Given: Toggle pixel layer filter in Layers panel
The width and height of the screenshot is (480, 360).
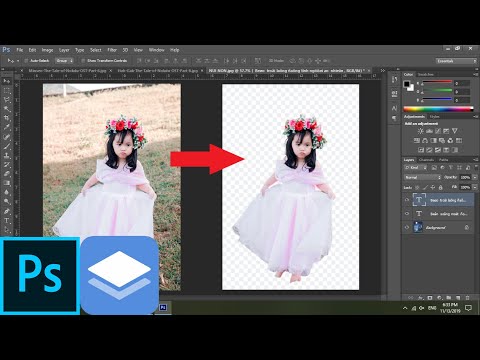Looking at the screenshot, I should [434, 168].
